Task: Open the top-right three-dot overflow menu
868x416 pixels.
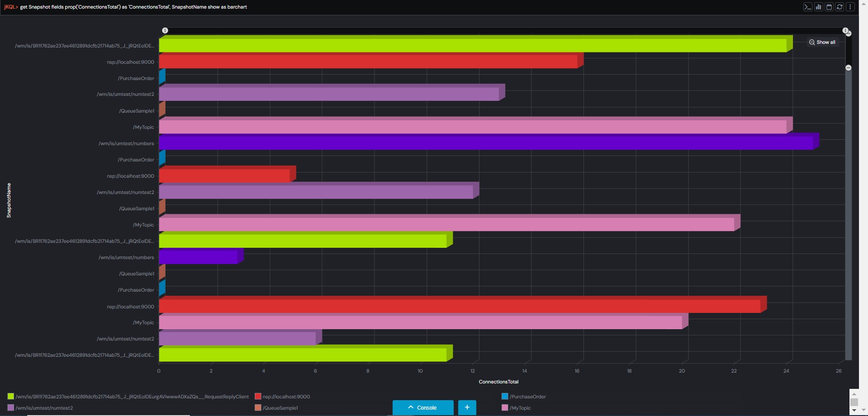Action: coord(851,7)
